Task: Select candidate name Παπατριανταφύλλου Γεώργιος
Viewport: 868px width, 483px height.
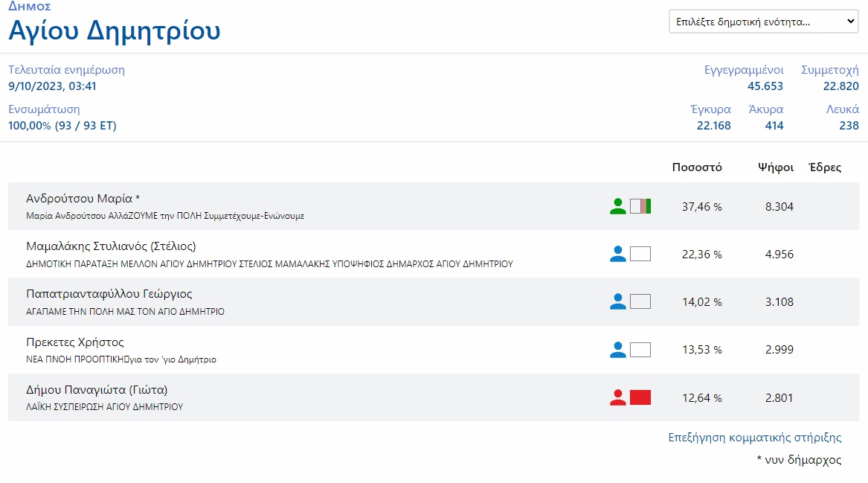Action: (x=109, y=294)
